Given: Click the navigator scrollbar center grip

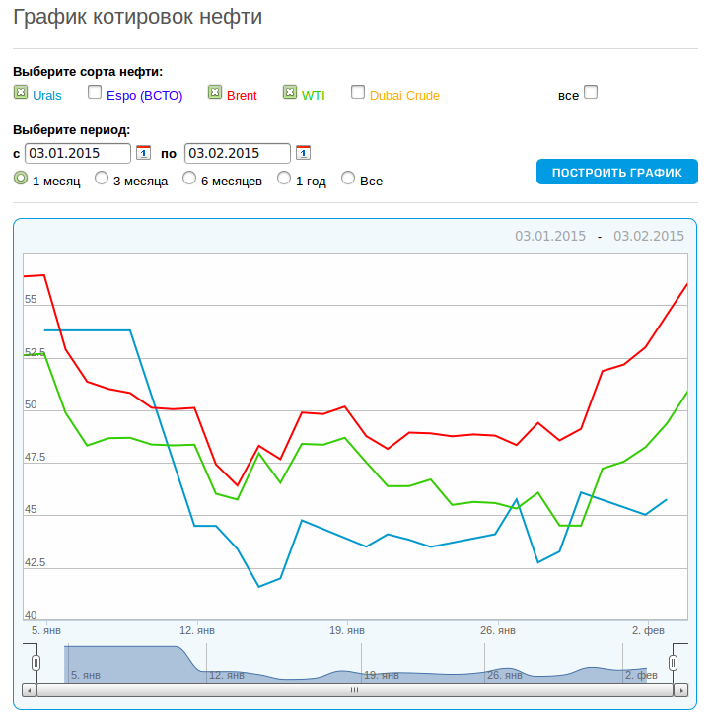Looking at the screenshot, I should pos(355,691).
